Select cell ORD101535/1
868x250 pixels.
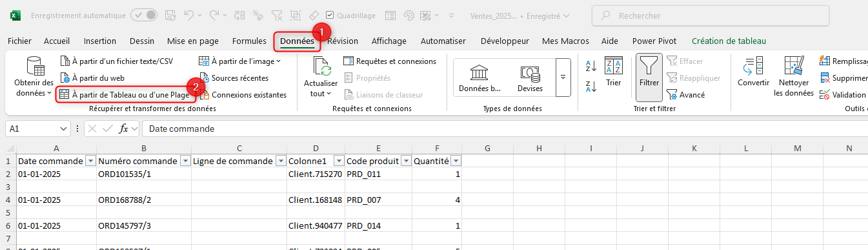click(144, 174)
